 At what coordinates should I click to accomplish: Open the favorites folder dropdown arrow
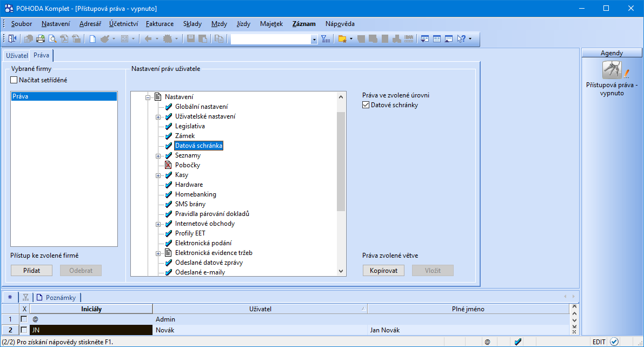(x=351, y=38)
